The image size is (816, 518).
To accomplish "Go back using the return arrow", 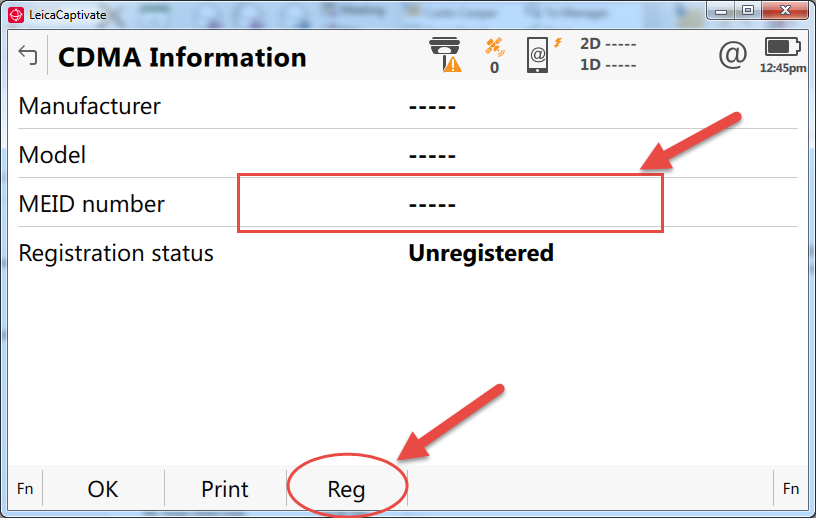I will (27, 55).
